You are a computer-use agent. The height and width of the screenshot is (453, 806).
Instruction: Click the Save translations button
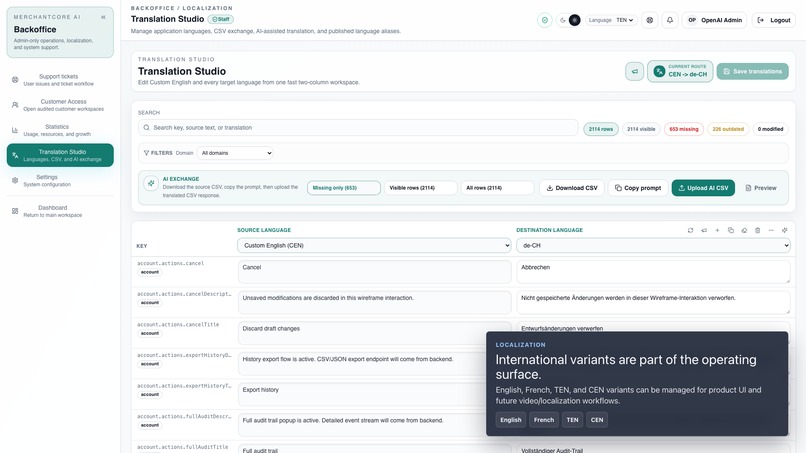753,71
